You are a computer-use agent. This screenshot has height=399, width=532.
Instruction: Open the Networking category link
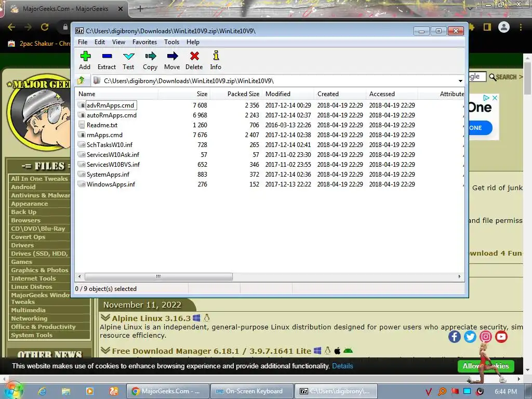pos(29,318)
